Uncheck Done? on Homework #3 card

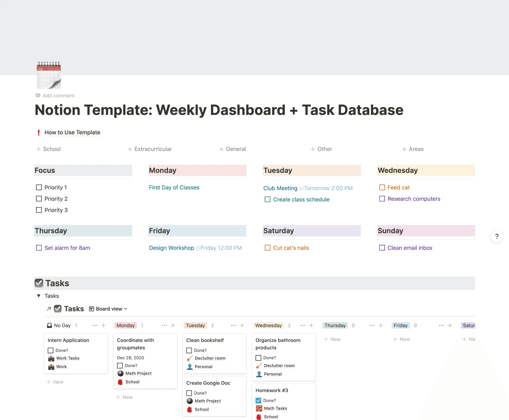pos(258,400)
